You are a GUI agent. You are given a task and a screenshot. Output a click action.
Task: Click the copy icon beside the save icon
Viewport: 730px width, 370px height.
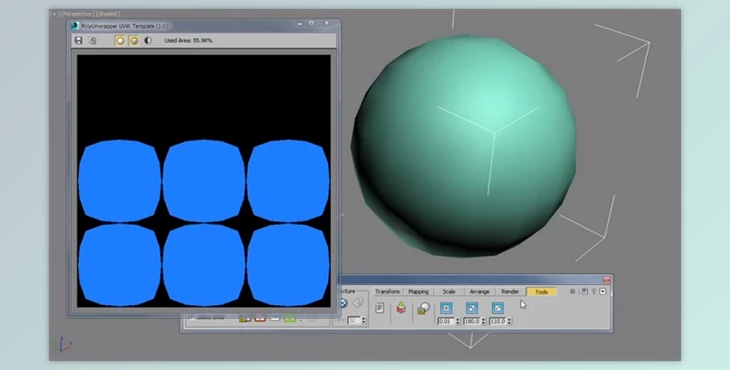[93, 40]
